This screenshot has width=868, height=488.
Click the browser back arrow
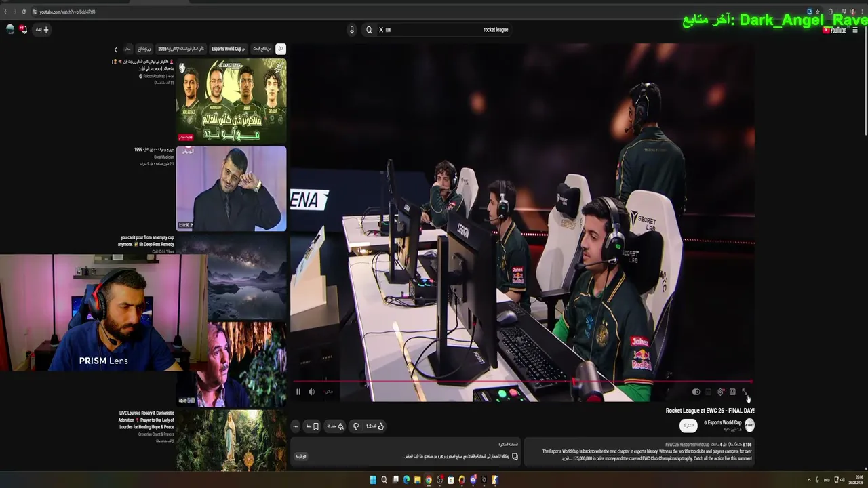(x=5, y=12)
